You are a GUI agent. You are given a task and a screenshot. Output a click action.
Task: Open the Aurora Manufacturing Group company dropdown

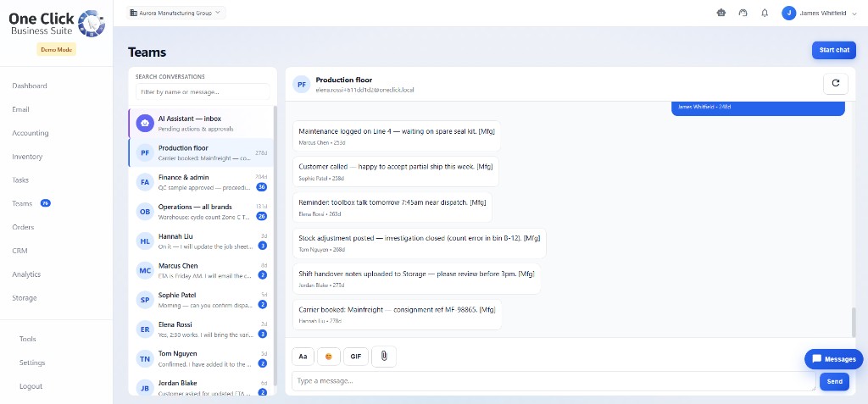[175, 12]
